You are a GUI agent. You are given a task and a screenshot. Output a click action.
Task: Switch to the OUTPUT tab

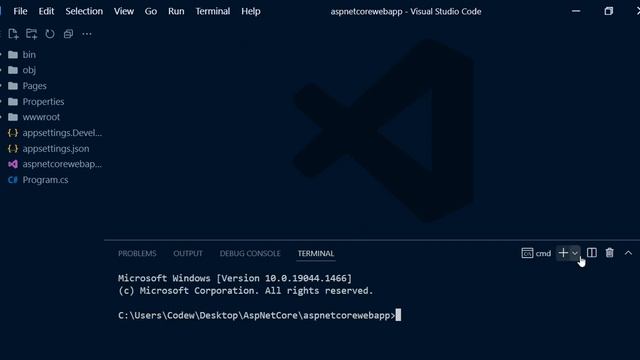coord(188,253)
